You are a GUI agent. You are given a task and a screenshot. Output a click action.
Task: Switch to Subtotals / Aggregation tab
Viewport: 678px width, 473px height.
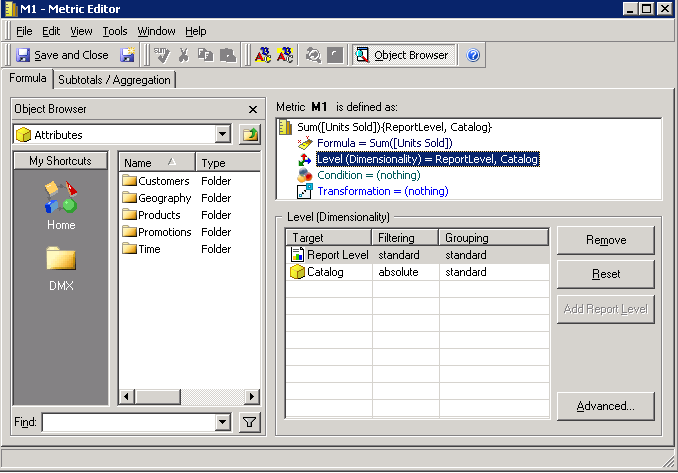[115, 79]
